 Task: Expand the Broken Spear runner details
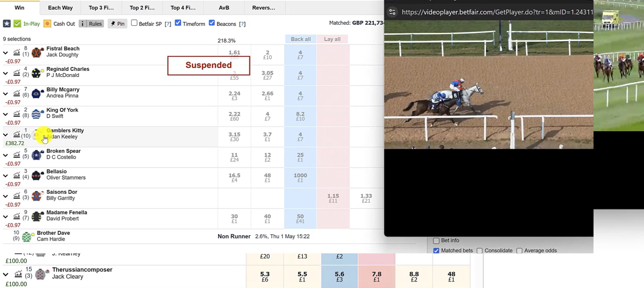6,155
